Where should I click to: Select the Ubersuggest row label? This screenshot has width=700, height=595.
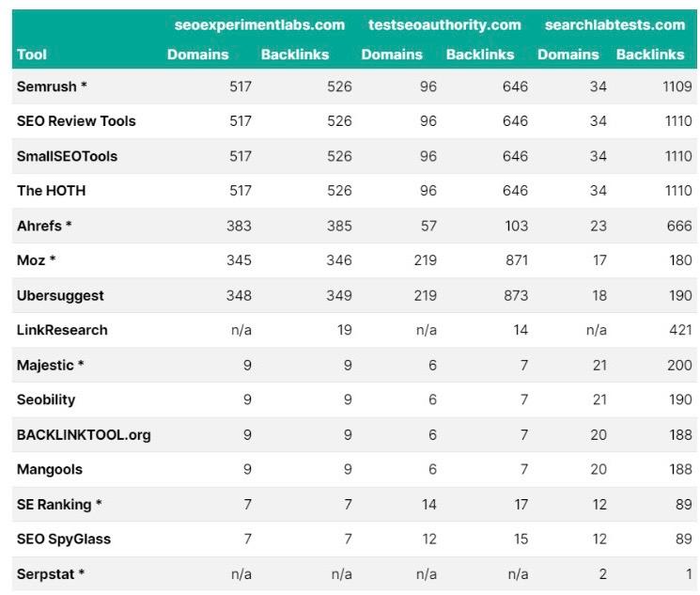[x=60, y=295]
